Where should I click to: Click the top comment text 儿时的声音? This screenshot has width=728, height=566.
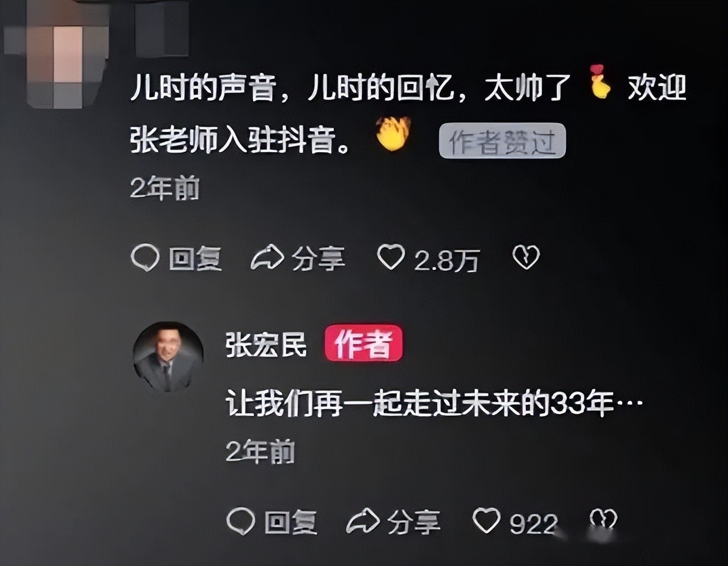click(x=204, y=89)
